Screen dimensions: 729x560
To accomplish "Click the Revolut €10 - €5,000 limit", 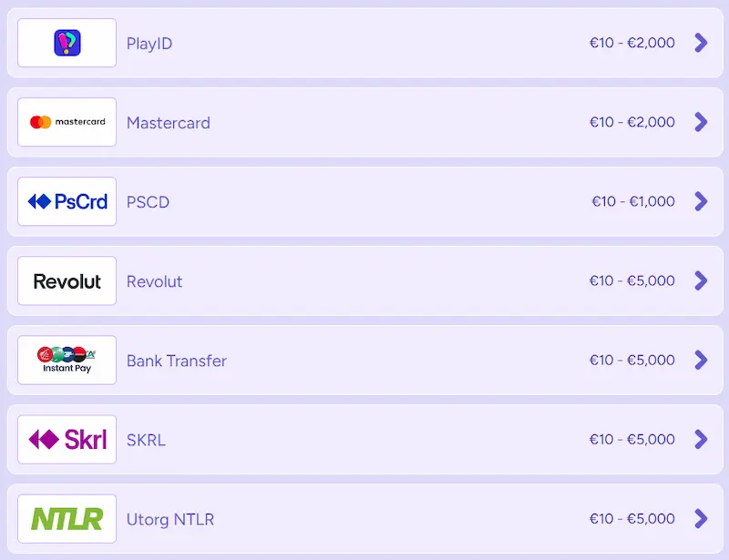I will tap(632, 280).
